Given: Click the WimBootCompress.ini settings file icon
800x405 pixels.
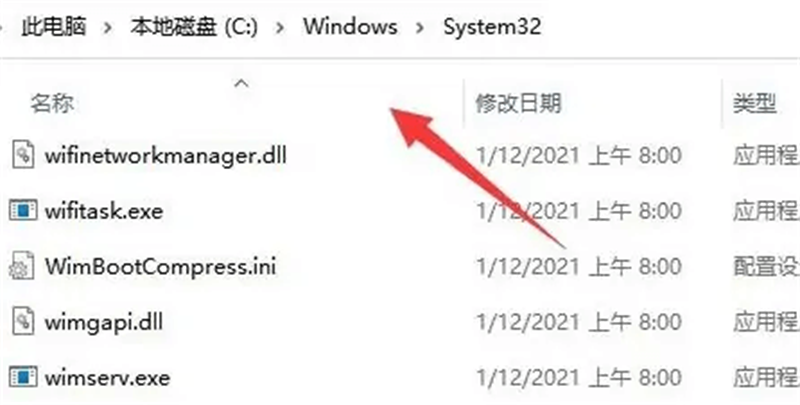Looking at the screenshot, I should click(x=22, y=266).
